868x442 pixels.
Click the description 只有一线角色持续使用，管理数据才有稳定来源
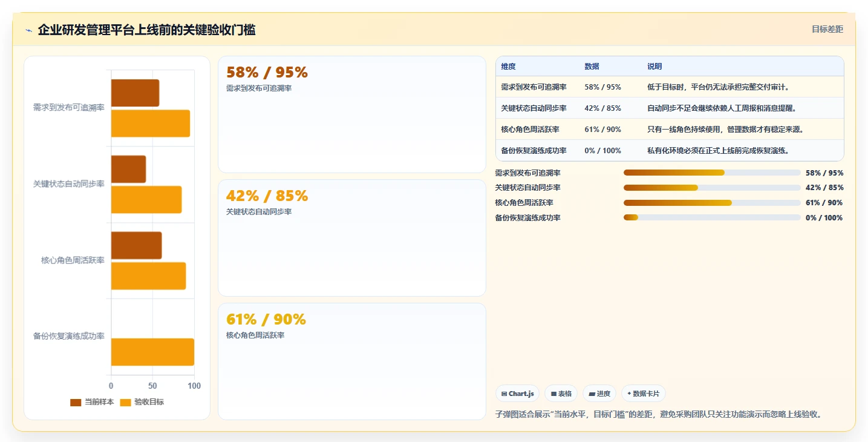726,130
